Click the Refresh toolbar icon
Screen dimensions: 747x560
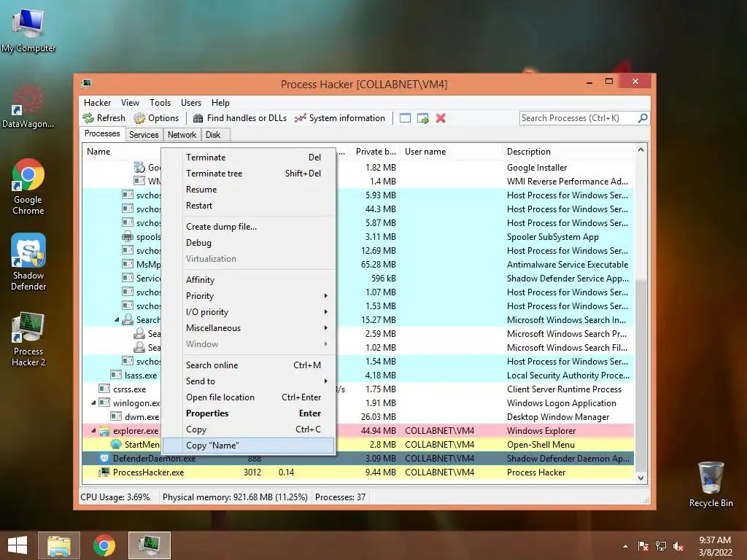(x=88, y=118)
